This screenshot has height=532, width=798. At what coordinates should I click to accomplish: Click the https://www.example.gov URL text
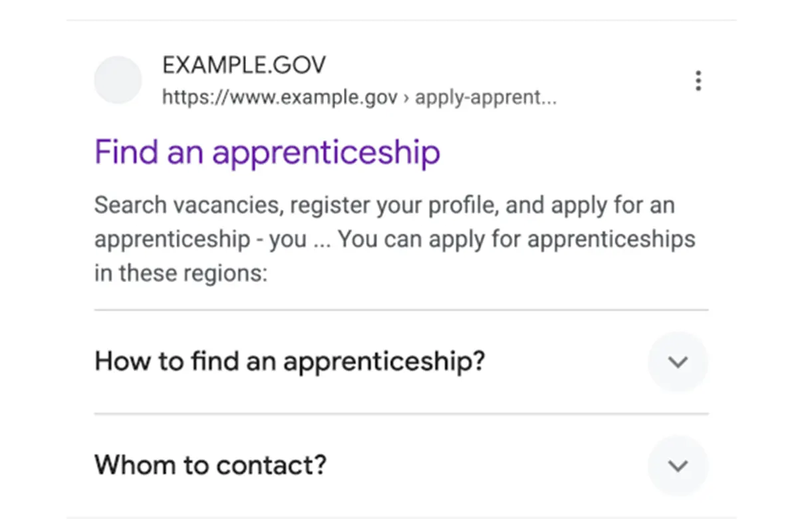(x=279, y=98)
